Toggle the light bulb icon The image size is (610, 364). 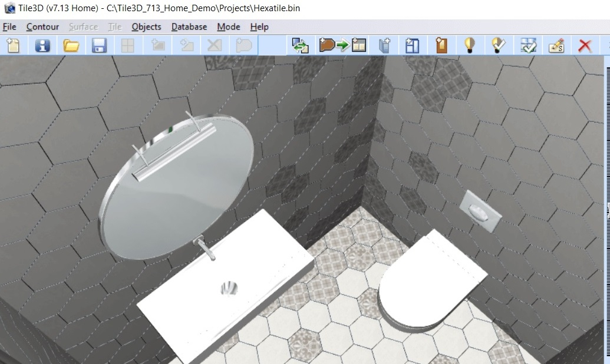pyautogui.click(x=470, y=45)
